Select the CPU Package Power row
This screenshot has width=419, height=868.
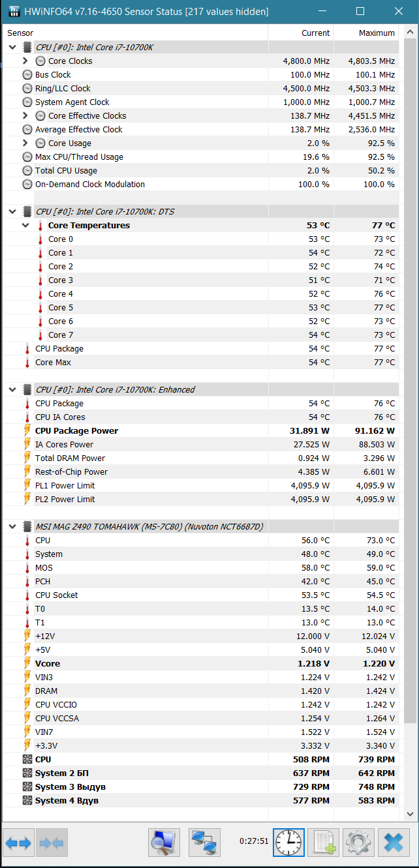[201, 430]
